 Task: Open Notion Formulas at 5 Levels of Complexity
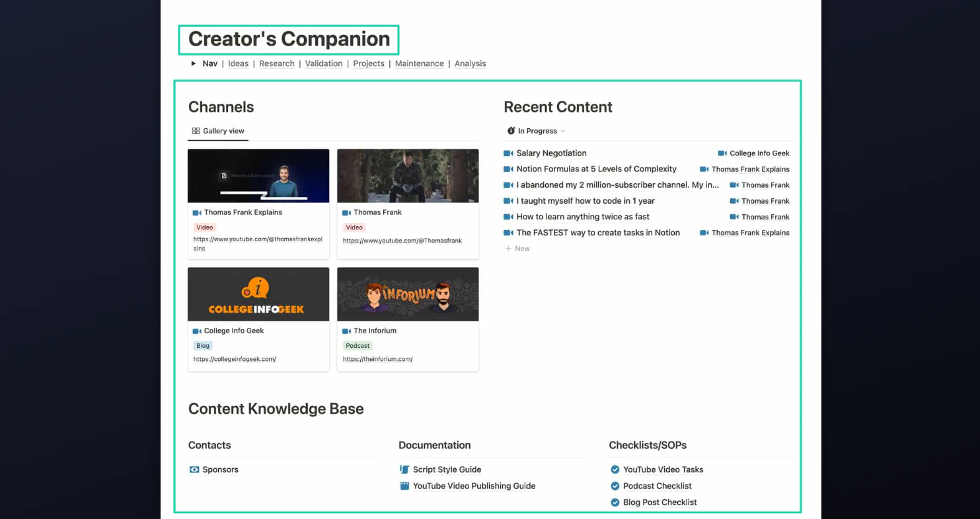point(597,169)
